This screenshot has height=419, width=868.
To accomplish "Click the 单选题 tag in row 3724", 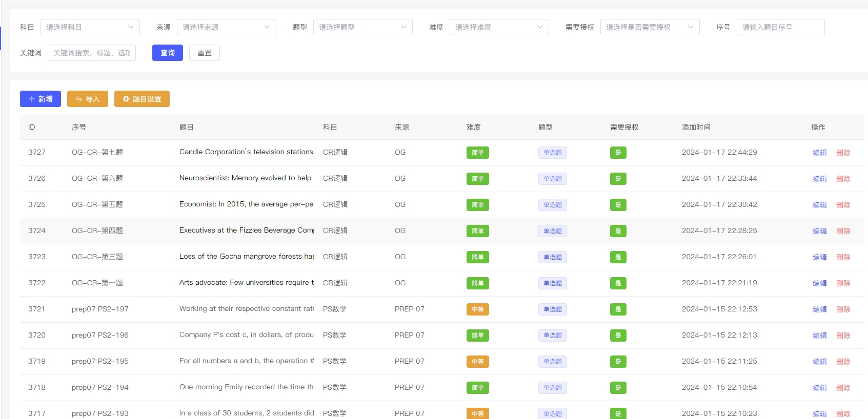I will [552, 231].
